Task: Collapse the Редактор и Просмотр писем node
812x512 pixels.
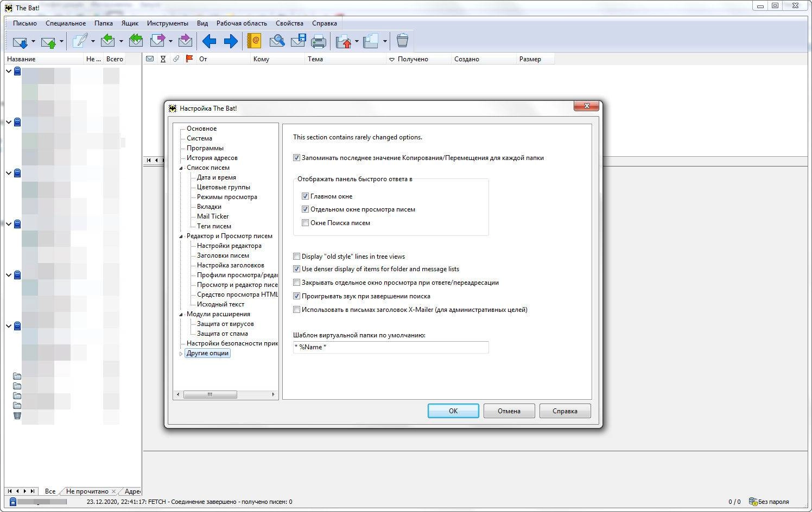Action: (x=181, y=236)
